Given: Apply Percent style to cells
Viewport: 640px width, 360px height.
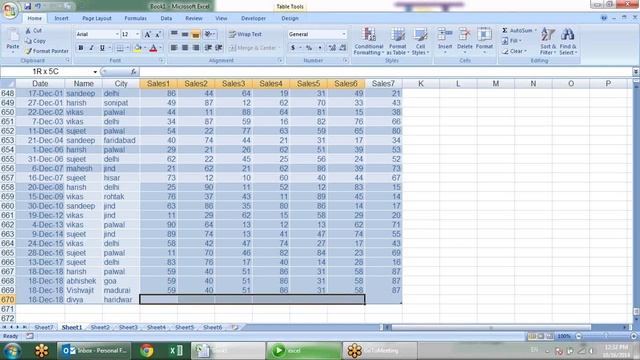Looking at the screenshot, I should coord(309,48).
